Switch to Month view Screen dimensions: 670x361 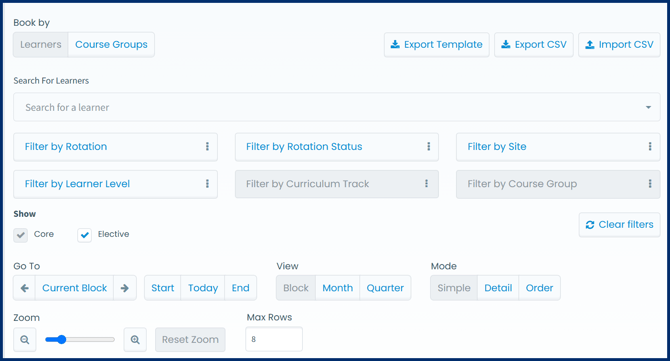point(338,288)
